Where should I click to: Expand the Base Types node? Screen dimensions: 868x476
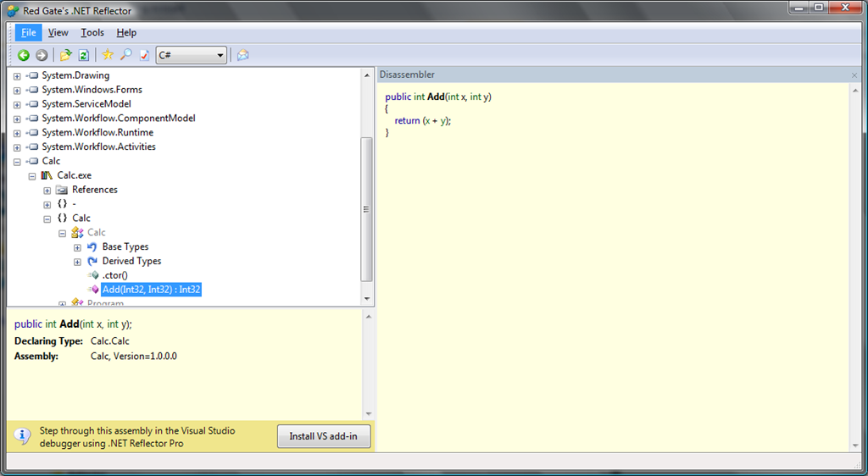[77, 247]
